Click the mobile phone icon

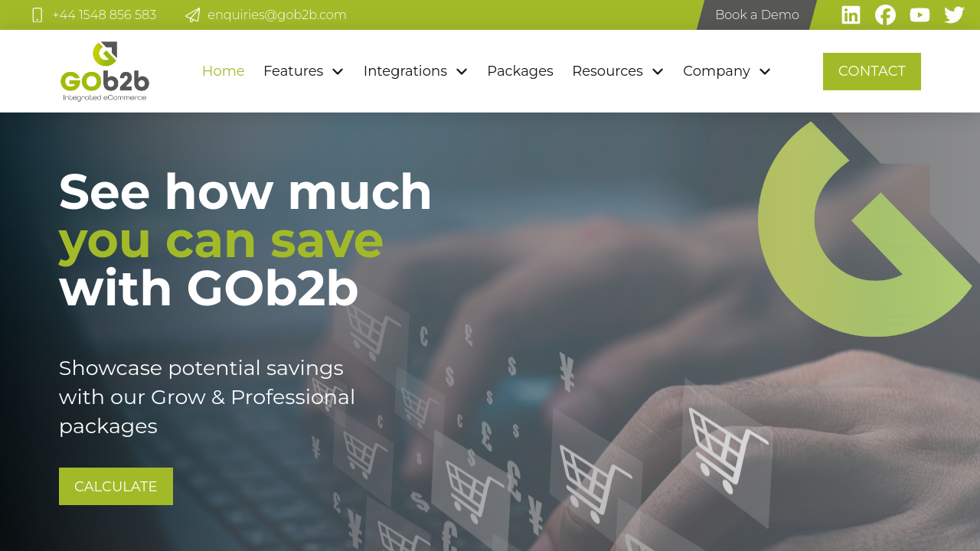(x=37, y=15)
